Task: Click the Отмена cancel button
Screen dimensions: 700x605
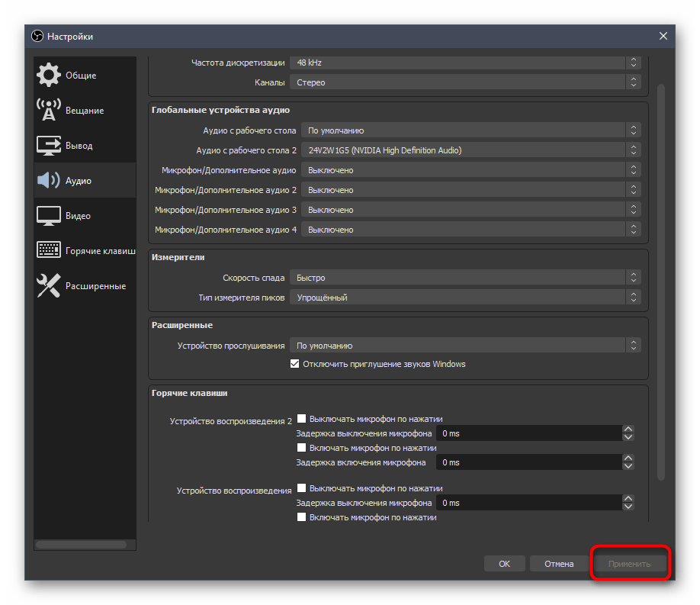Action: pos(559,564)
